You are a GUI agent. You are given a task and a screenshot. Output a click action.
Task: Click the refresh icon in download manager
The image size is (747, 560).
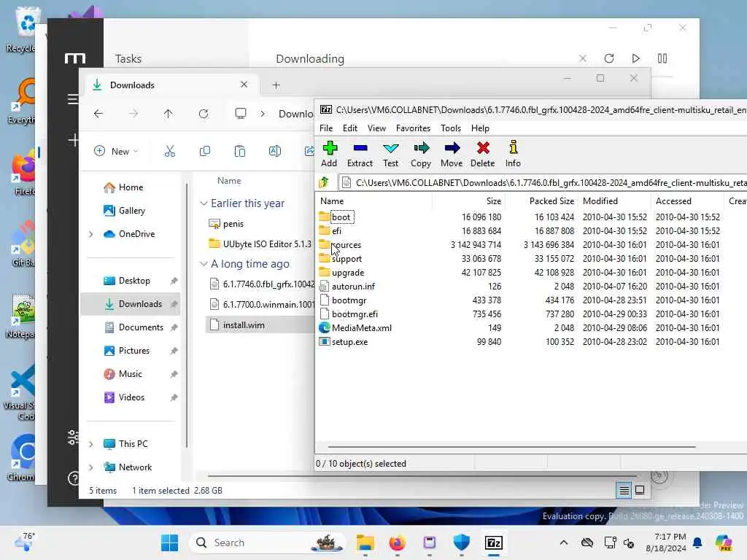point(609,58)
